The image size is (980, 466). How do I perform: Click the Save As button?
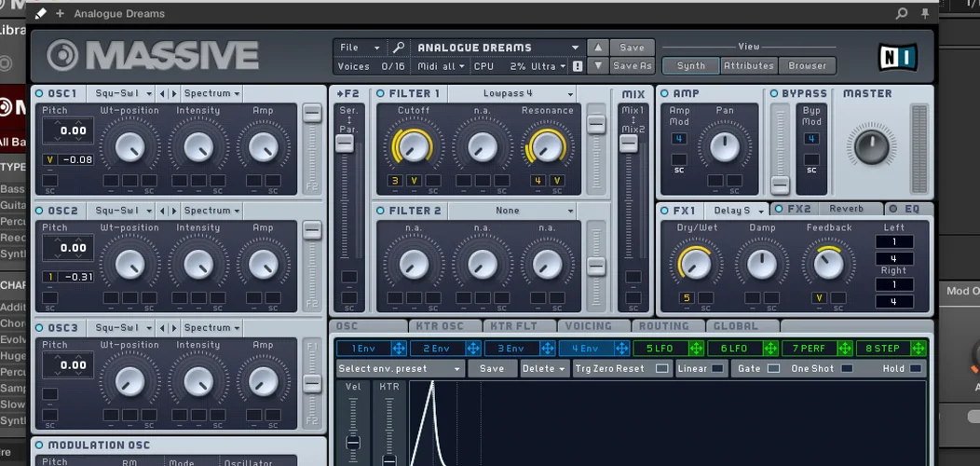point(632,66)
